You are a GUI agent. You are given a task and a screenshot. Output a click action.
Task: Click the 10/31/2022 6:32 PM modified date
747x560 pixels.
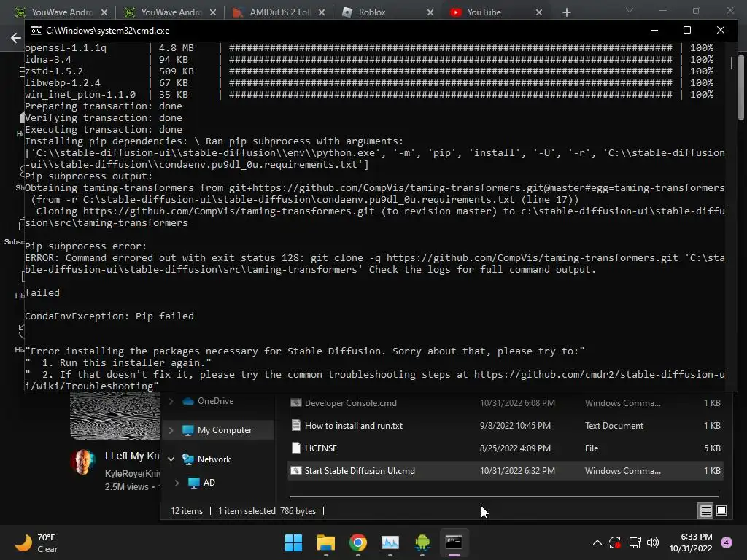tap(517, 471)
